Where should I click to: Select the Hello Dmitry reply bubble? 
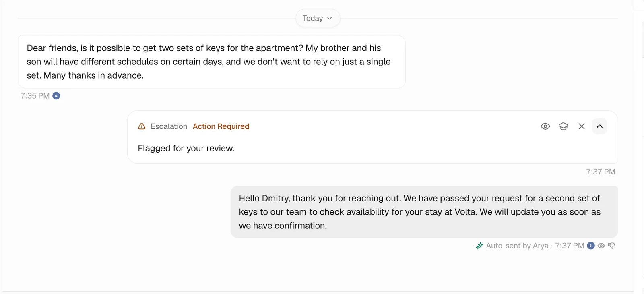424,212
